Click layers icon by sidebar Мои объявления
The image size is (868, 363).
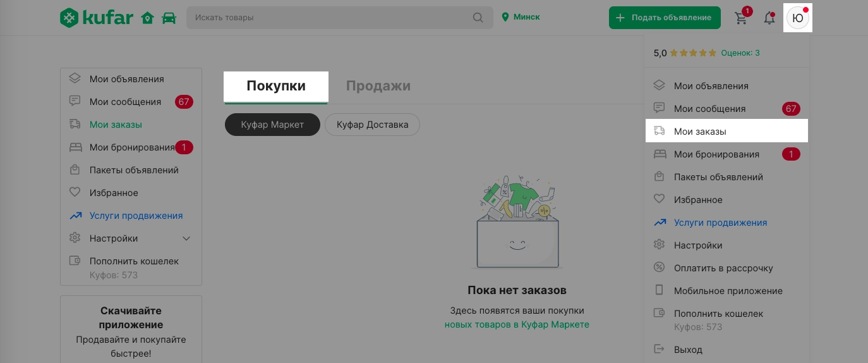point(75,78)
